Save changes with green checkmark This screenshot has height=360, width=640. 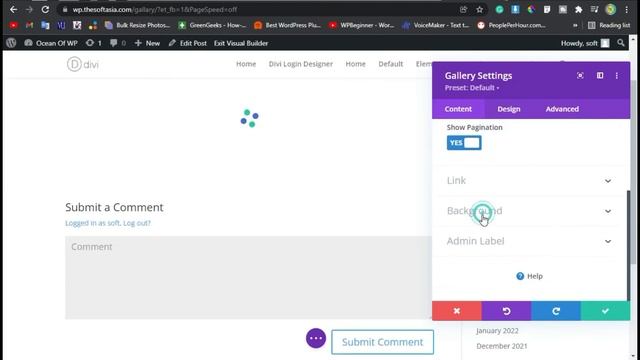(x=605, y=311)
